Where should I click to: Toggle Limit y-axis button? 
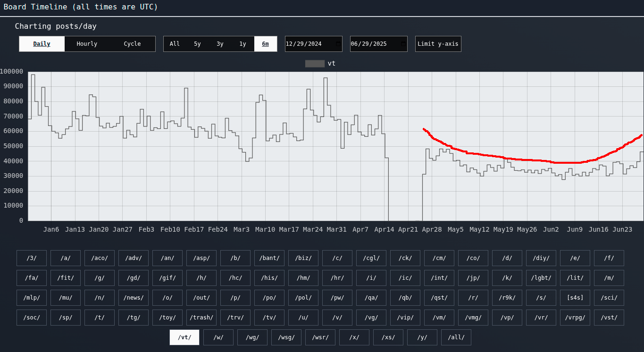[438, 44]
